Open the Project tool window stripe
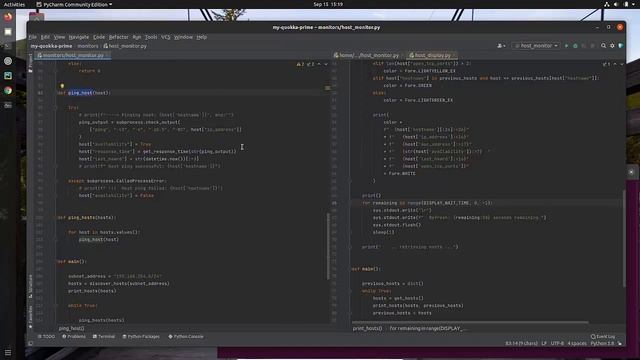The width and height of the screenshot is (640, 360). tap(30, 62)
